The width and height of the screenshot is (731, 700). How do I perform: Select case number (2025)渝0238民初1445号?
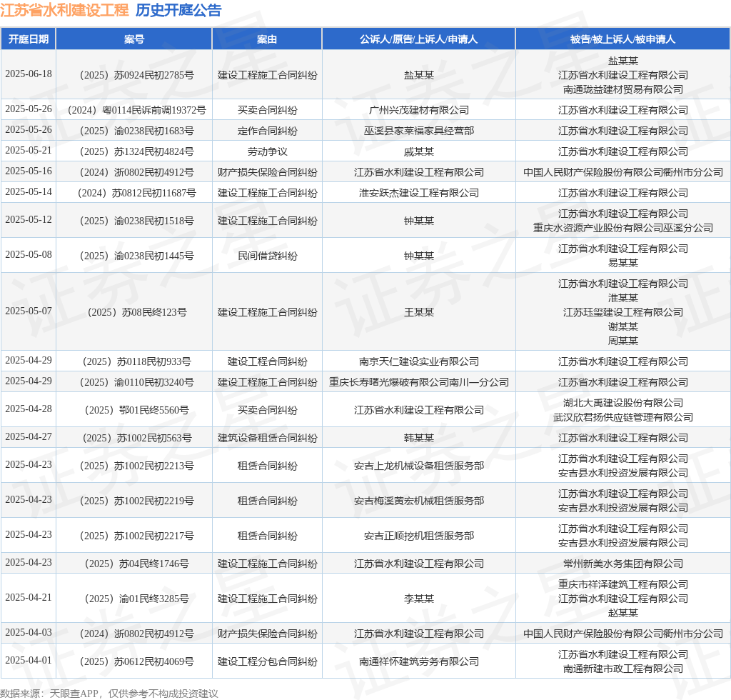(135, 256)
